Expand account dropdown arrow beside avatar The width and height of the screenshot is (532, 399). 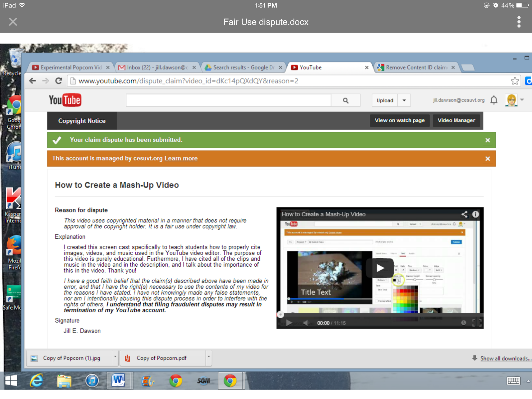coord(522,100)
